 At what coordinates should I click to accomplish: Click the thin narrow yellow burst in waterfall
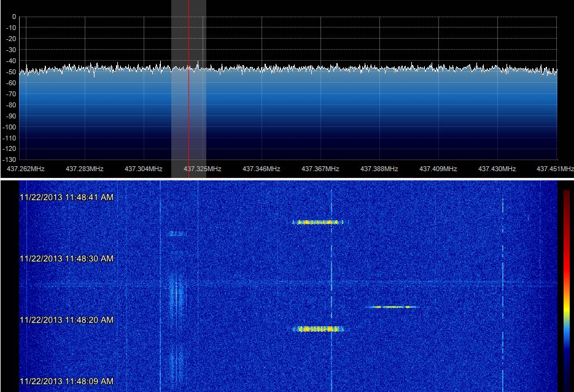392,307
